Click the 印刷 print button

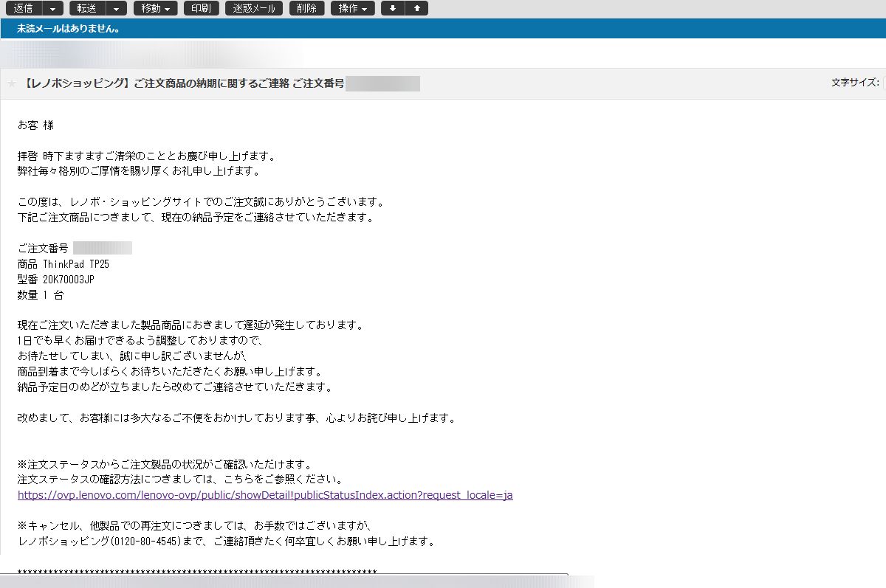click(202, 9)
